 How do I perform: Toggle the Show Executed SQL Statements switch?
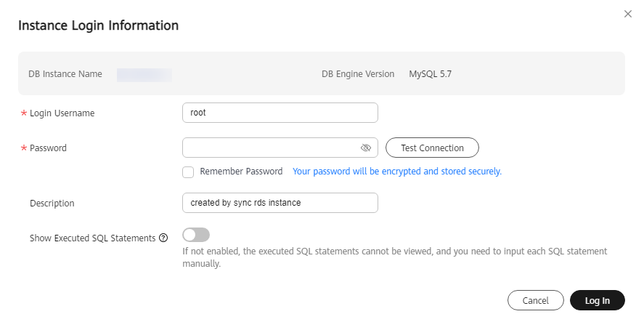(x=196, y=235)
